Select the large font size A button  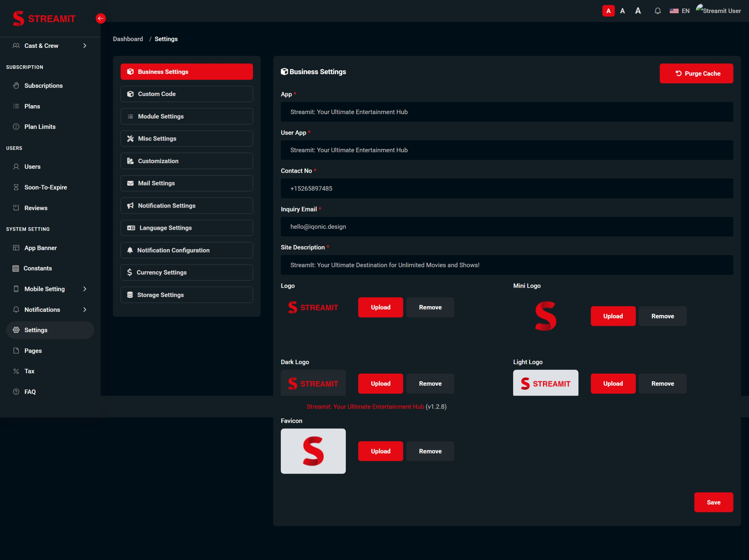click(638, 11)
